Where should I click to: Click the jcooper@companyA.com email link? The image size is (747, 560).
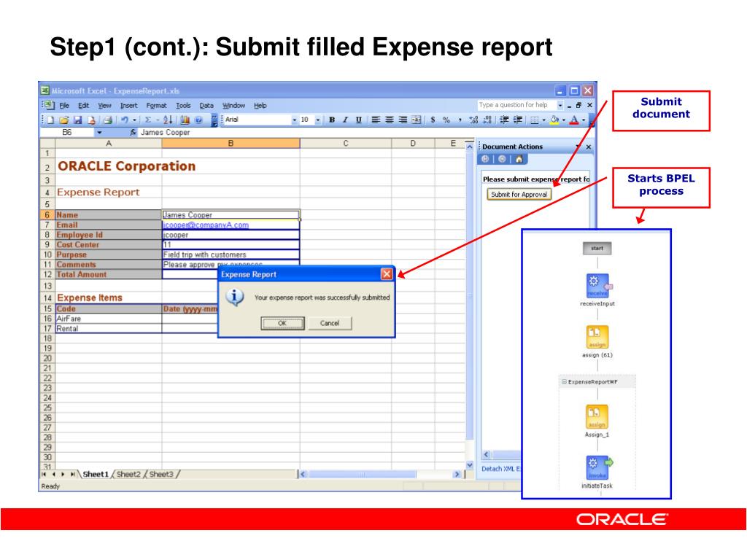point(206,225)
